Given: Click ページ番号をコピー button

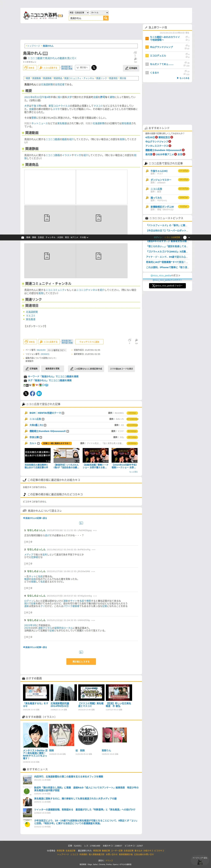Looking at the screenshot, I should pos(56,350).
